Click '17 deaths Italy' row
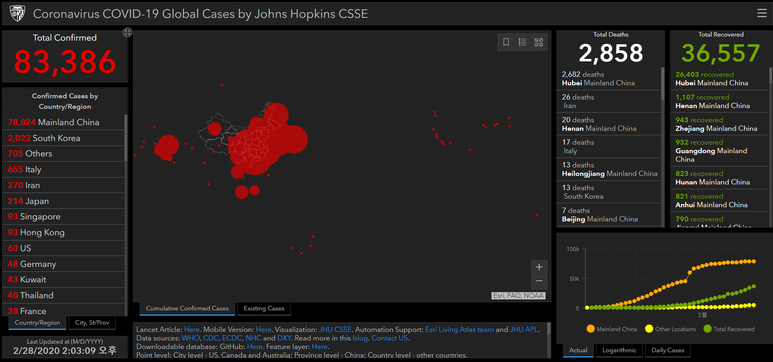773x362 pixels. pyautogui.click(x=609, y=146)
